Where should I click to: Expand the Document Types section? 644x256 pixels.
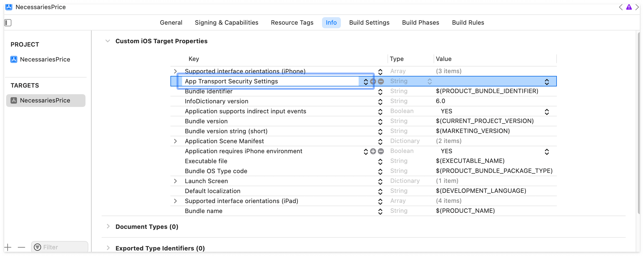point(108,227)
